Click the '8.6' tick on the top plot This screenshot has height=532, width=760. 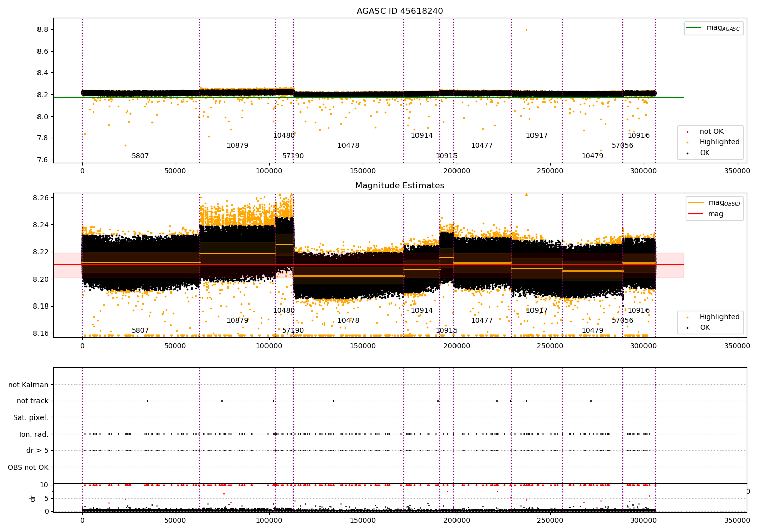42,52
